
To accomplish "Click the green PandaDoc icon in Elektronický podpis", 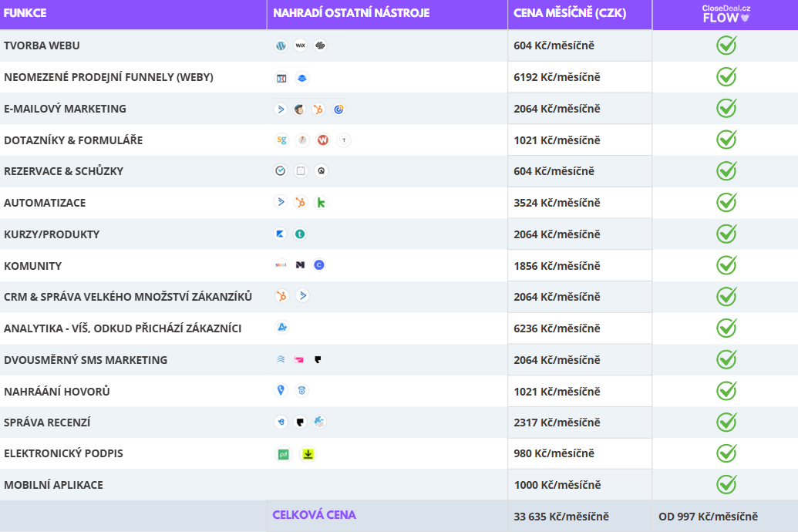I will point(283,454).
